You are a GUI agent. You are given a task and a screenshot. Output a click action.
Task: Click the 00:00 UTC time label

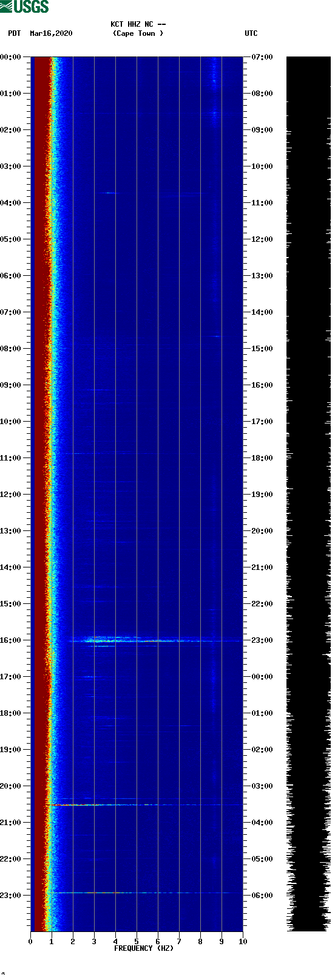click(x=262, y=677)
